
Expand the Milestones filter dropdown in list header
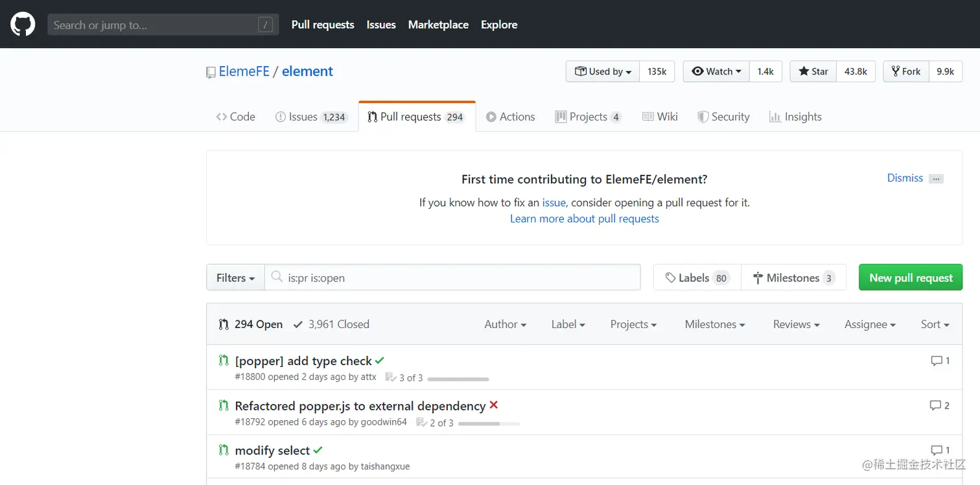pos(715,324)
